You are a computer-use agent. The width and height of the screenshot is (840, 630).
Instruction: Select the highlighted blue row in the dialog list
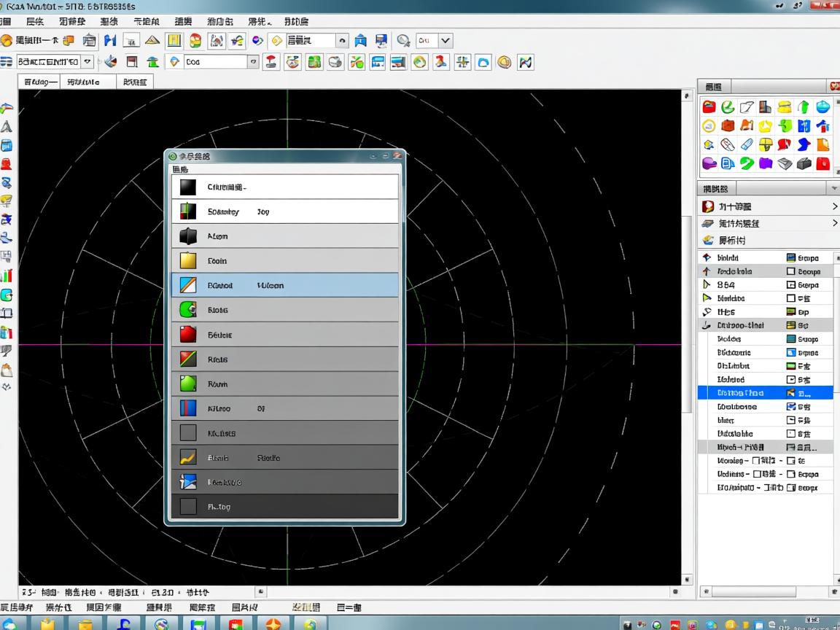[x=285, y=285]
